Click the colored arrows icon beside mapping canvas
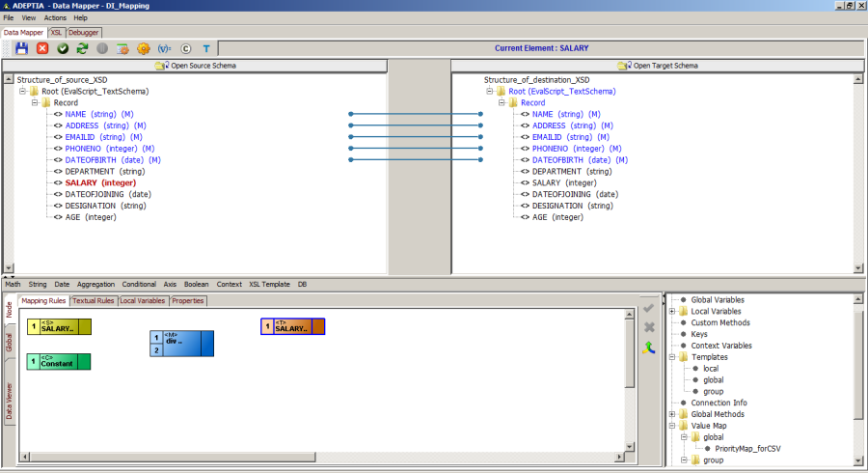Image resolution: width=868 pixels, height=473 pixels. [x=649, y=347]
